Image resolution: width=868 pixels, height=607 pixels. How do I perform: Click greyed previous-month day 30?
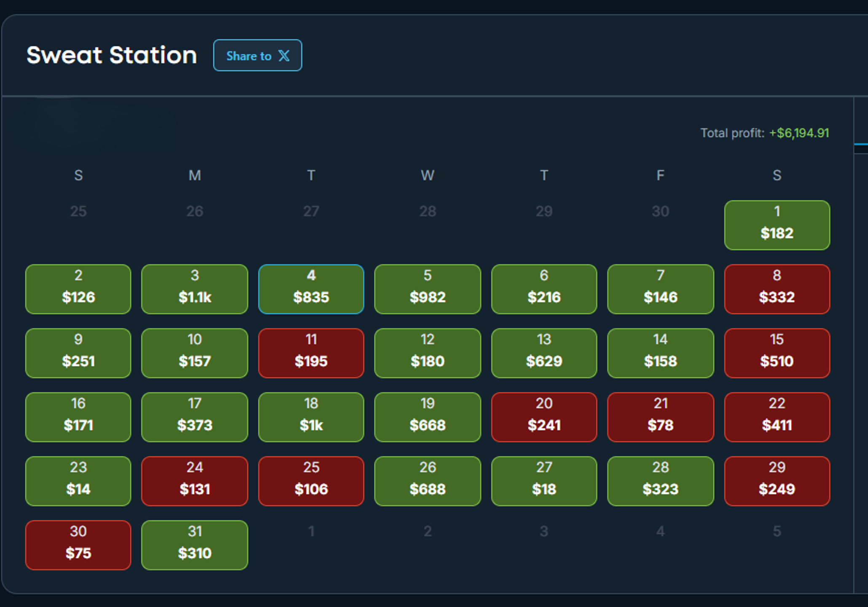(x=661, y=211)
